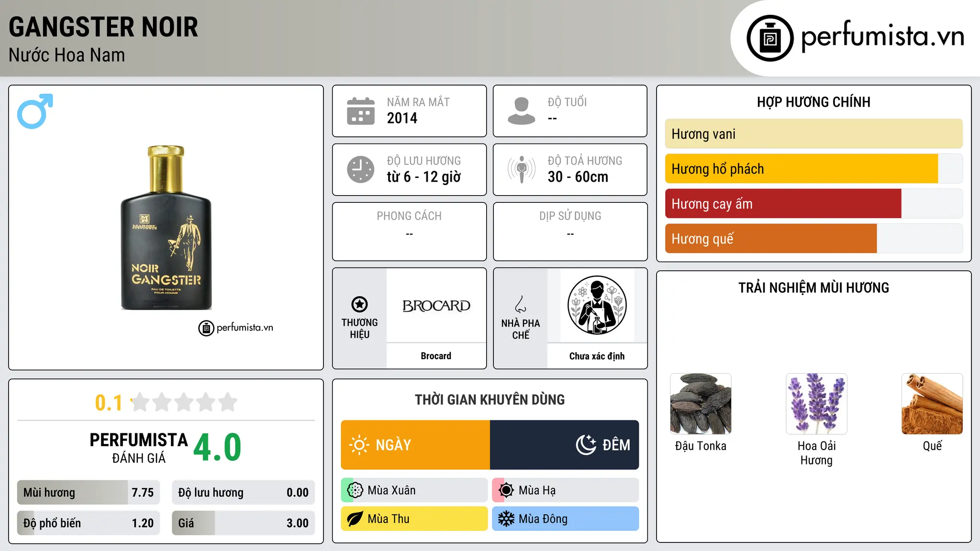This screenshot has height=551, width=980.
Task: Click the Đậu Tonka note label
Action: click(x=701, y=446)
